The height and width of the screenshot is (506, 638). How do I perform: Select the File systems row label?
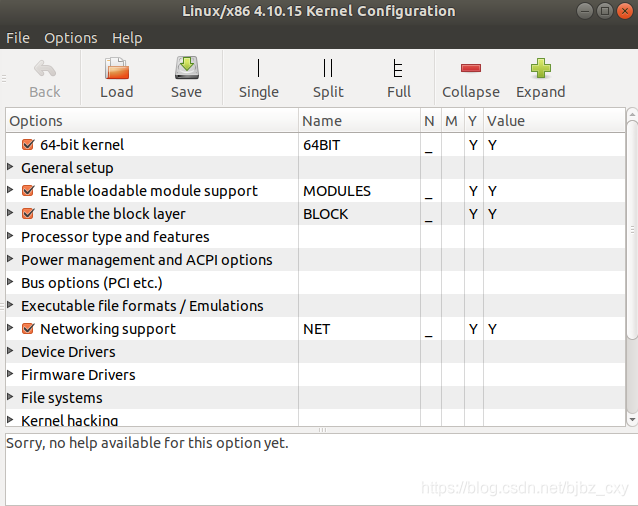(62, 398)
